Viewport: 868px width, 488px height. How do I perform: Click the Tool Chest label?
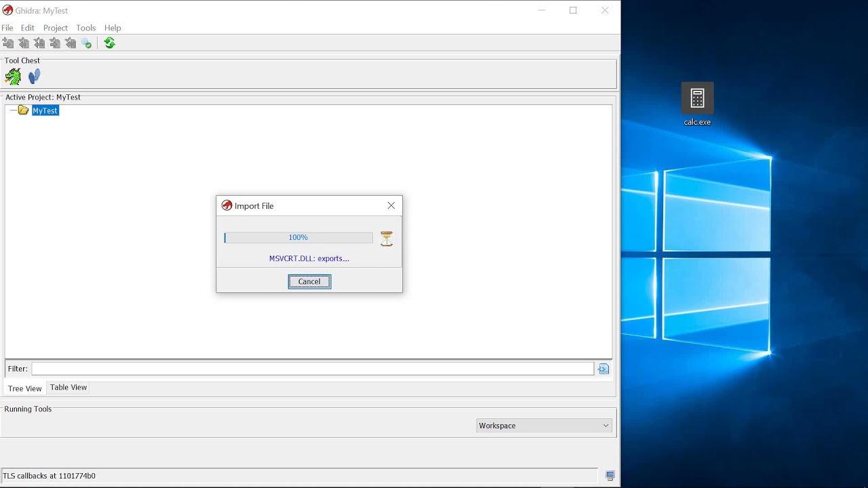click(x=22, y=60)
